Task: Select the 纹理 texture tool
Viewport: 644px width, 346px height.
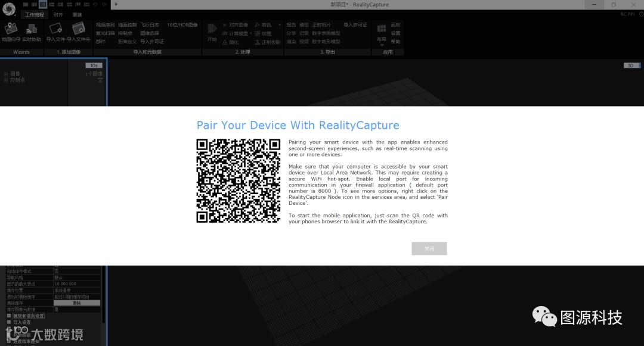Action: [263, 33]
